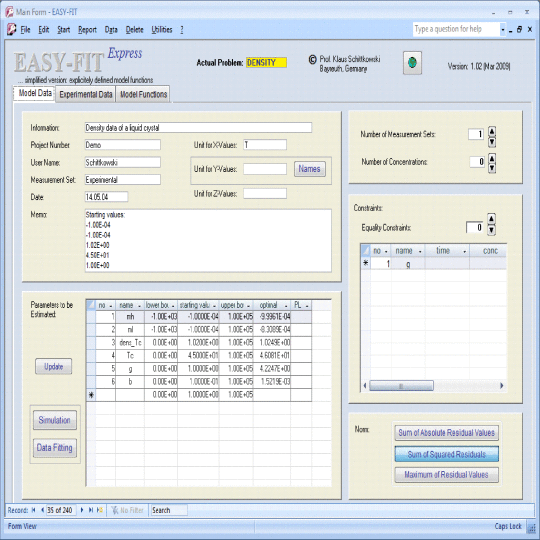Click the No Filter indicator
This screenshot has width=540, height=540.
tap(127, 510)
